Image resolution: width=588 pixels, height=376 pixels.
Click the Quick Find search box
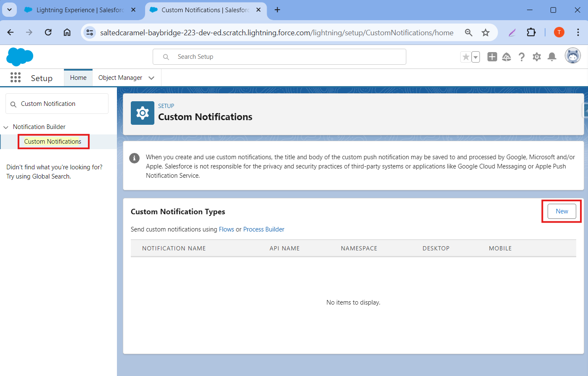(x=57, y=104)
